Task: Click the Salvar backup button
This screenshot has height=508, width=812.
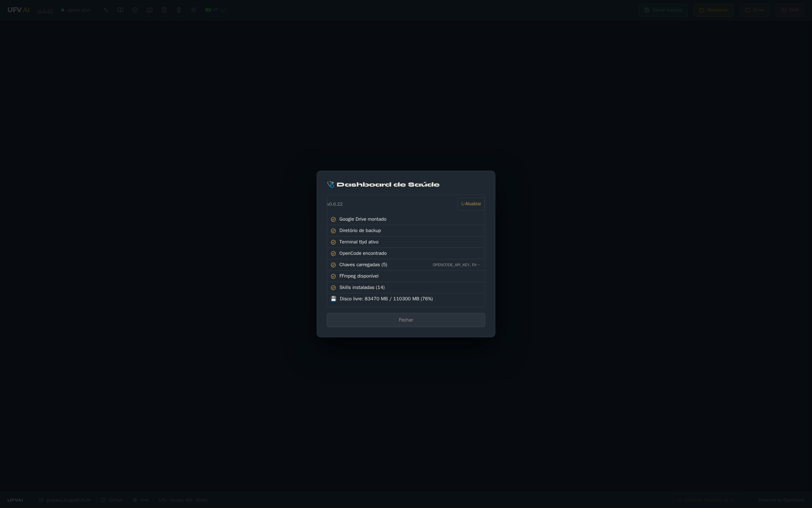Action: point(663,10)
